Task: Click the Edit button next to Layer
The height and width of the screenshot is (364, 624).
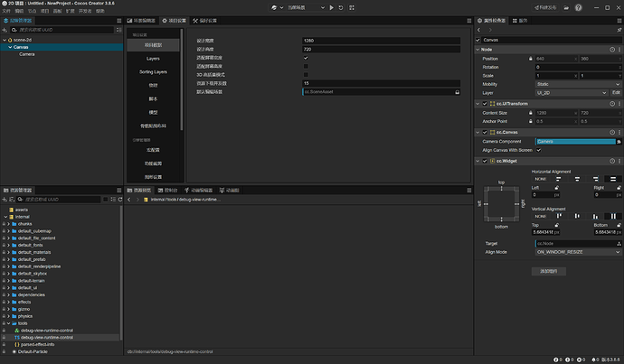Action: 616,93
